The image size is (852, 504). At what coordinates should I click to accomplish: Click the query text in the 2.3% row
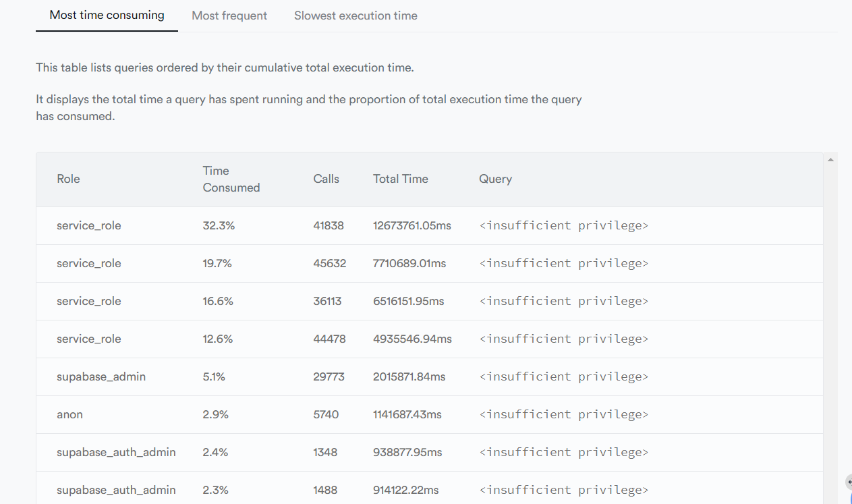[x=563, y=490]
